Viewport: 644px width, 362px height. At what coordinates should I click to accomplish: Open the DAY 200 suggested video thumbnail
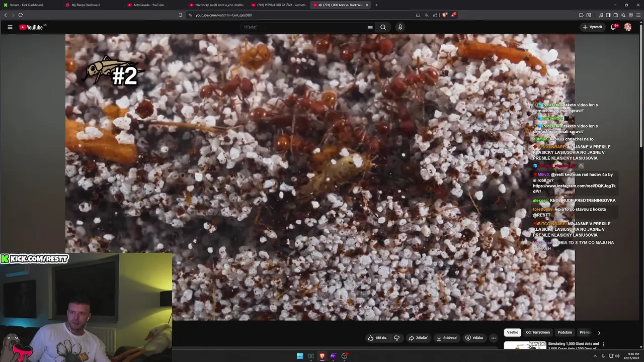525,345
